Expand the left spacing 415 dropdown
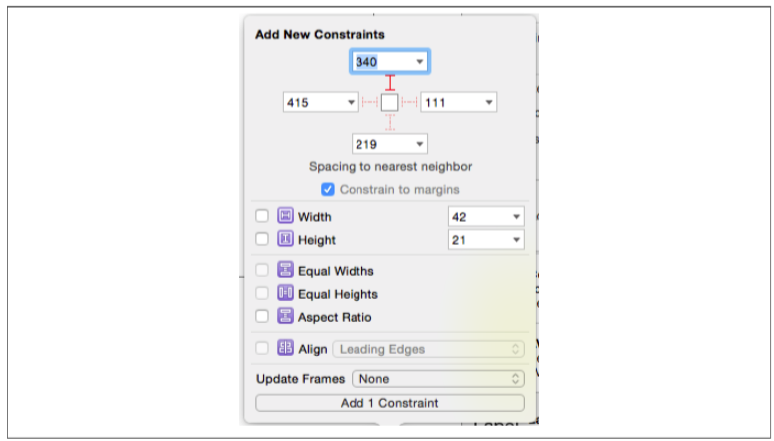774x441 pixels. click(x=350, y=102)
